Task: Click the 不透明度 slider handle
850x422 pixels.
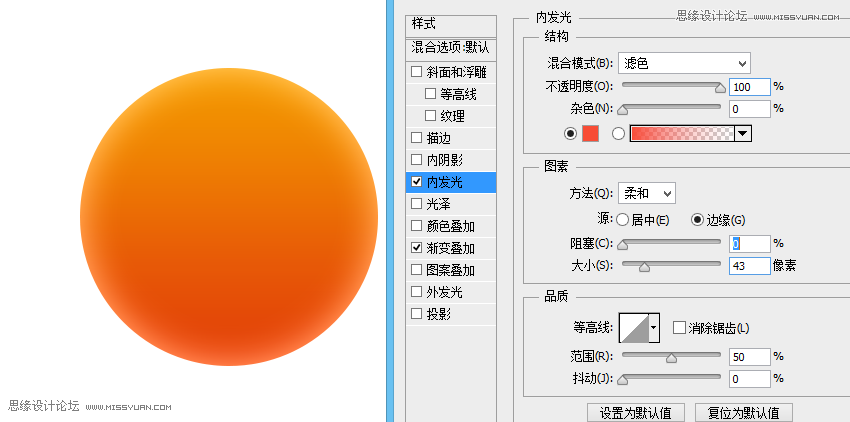Action: (720, 88)
